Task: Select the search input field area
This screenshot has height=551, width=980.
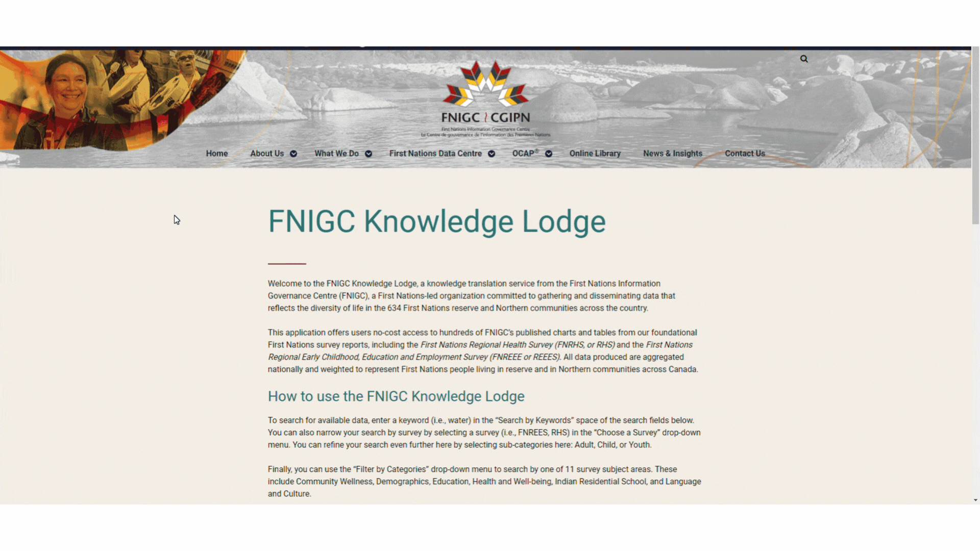Action: [x=804, y=59]
